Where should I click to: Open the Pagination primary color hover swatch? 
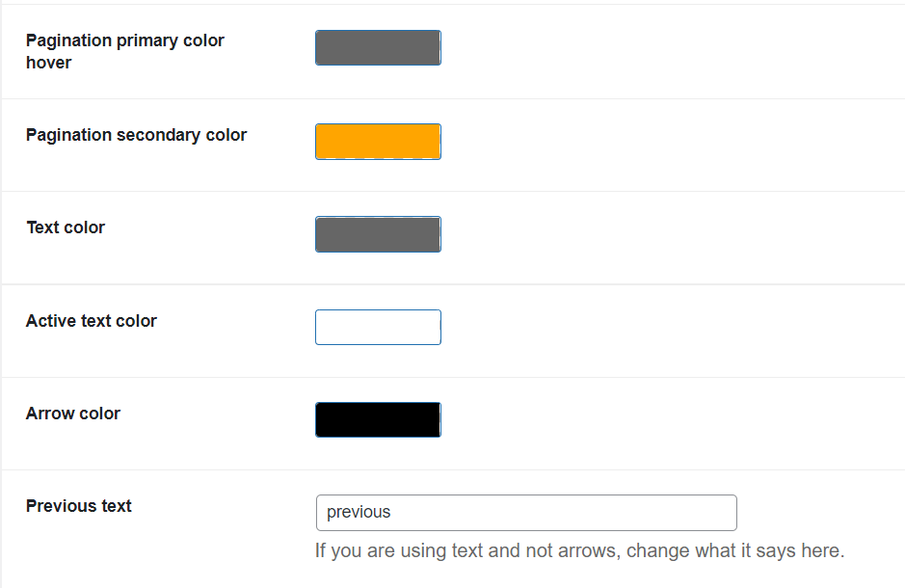(x=378, y=48)
